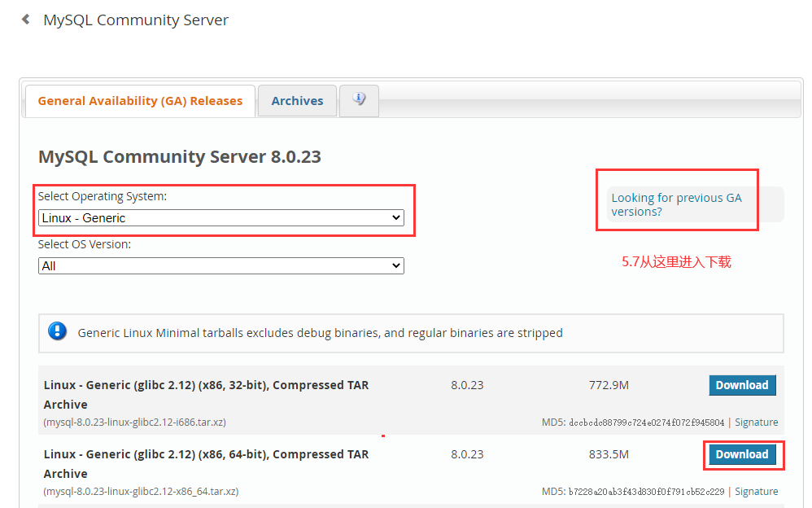
Task: Click Download for the 32-bit Compressed TAR Archive
Action: click(742, 385)
